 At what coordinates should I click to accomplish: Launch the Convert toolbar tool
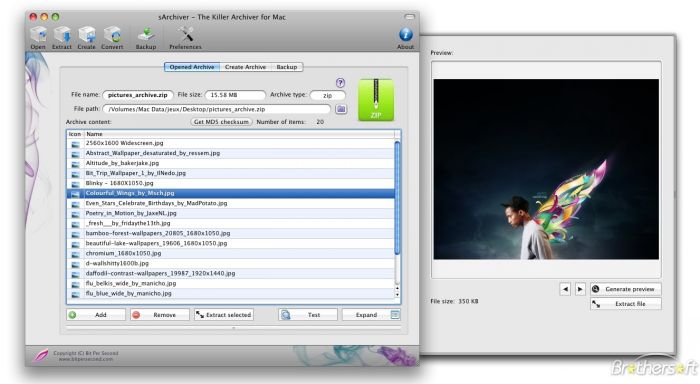112,38
